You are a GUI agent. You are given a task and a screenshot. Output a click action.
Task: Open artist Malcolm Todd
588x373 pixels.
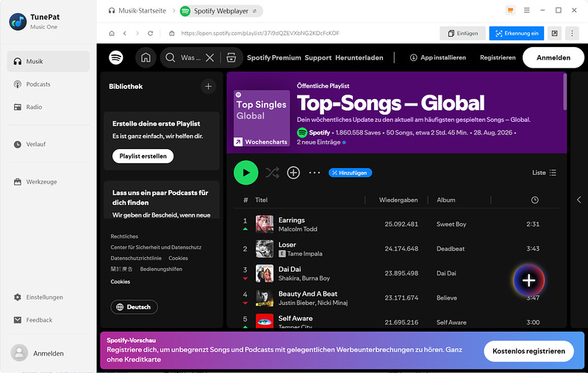coord(298,229)
